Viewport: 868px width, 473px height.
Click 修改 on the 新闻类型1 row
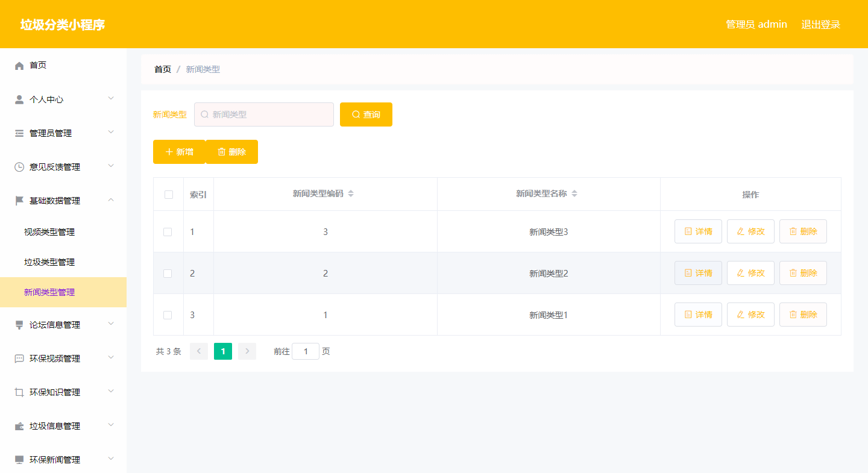pos(750,314)
